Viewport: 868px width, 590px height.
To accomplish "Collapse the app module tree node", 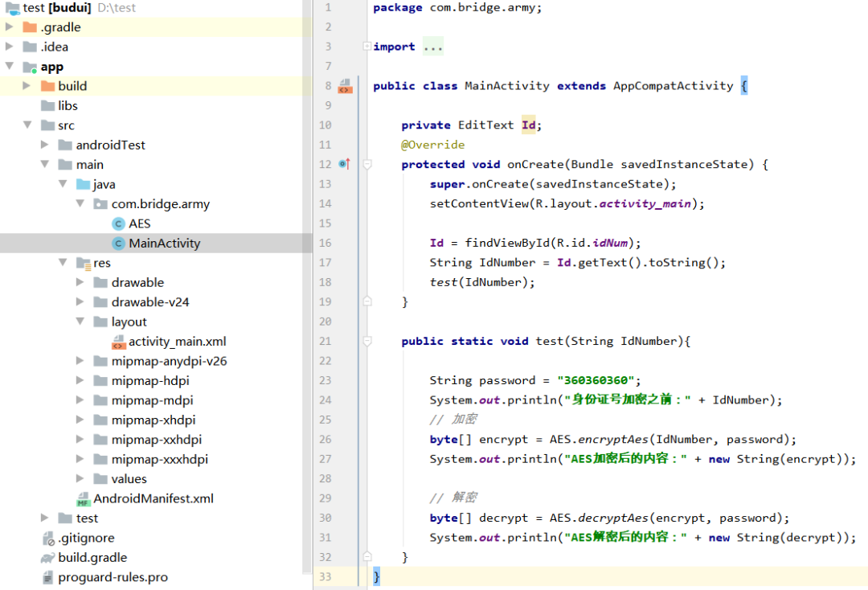I will click(10, 66).
